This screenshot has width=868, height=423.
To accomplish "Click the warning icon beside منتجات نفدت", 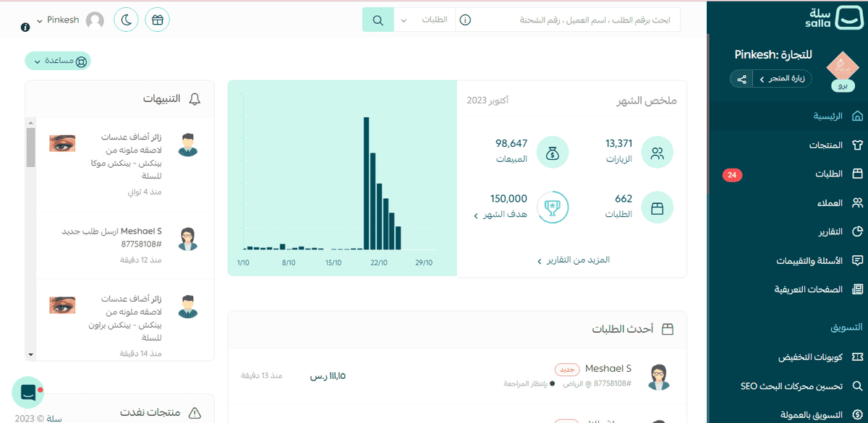I will tap(194, 412).
